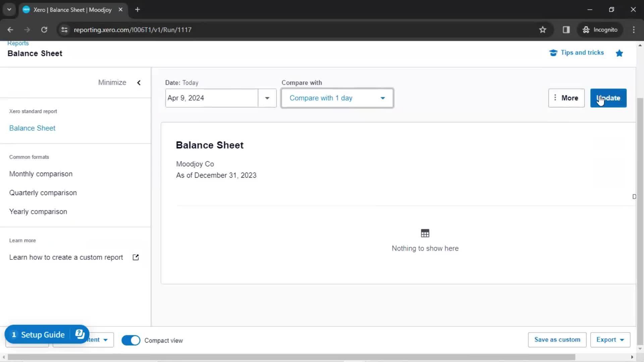644x362 pixels.
Task: Go back using the browser back arrow
Action: [10, 30]
